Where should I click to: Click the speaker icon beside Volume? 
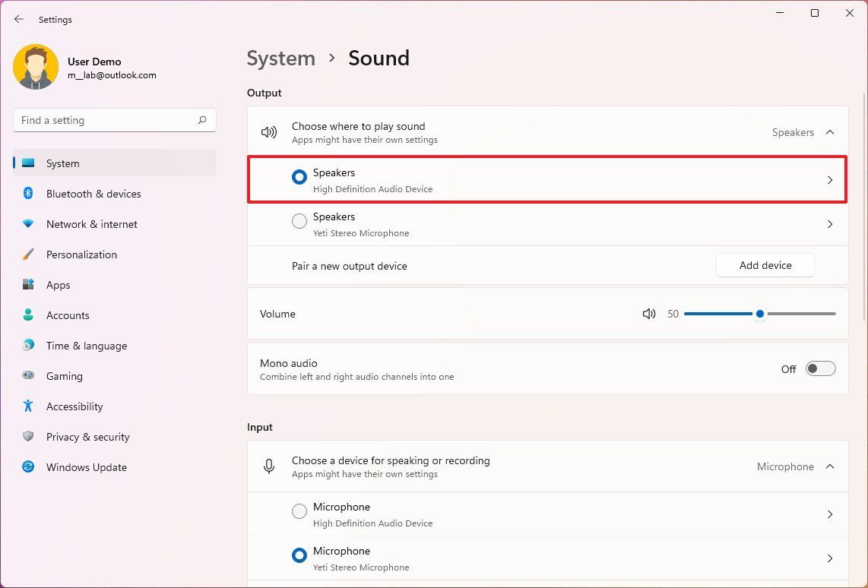coord(648,314)
